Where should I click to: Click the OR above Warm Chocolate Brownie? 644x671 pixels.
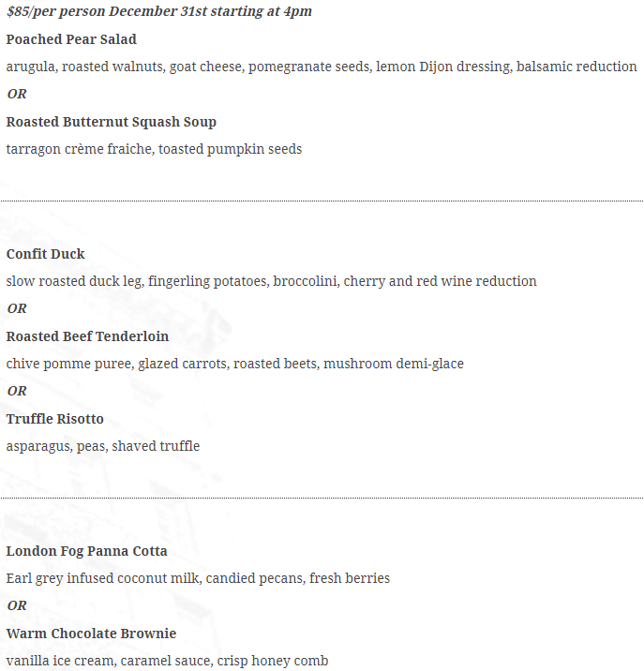point(17,606)
